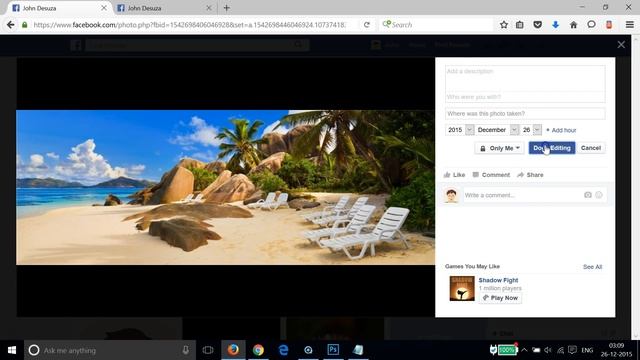
Task: Open Photoshop from the taskbar
Action: point(333,350)
